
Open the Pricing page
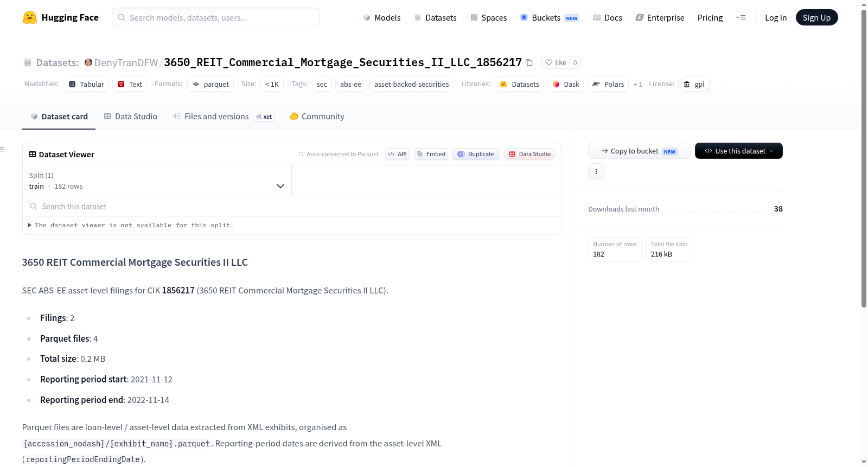point(710,17)
